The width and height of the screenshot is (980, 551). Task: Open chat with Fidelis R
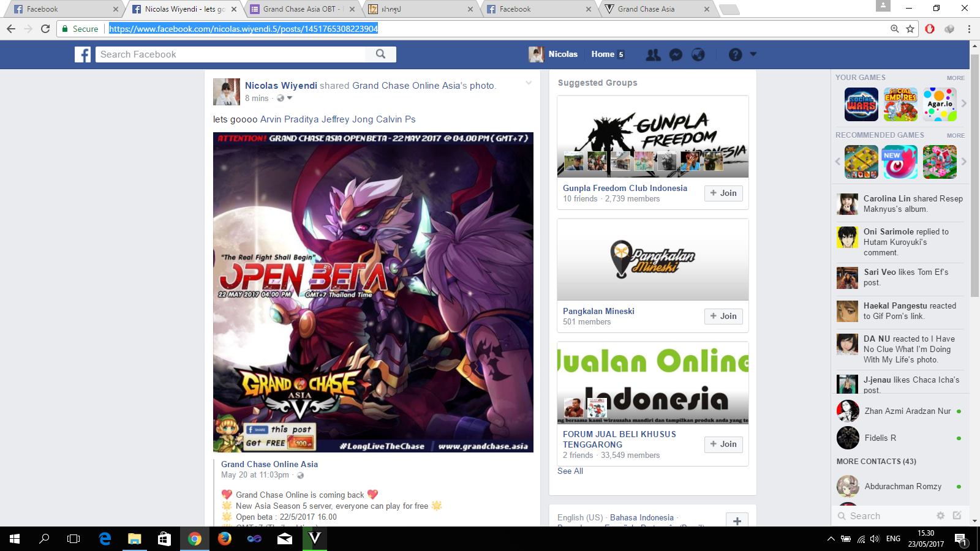899,438
